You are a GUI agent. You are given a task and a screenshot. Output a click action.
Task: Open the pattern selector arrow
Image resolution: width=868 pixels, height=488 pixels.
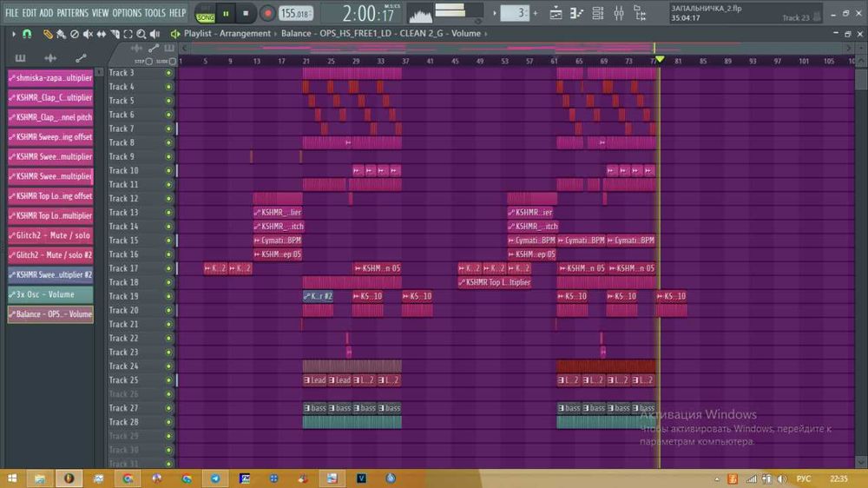pyautogui.click(x=495, y=13)
